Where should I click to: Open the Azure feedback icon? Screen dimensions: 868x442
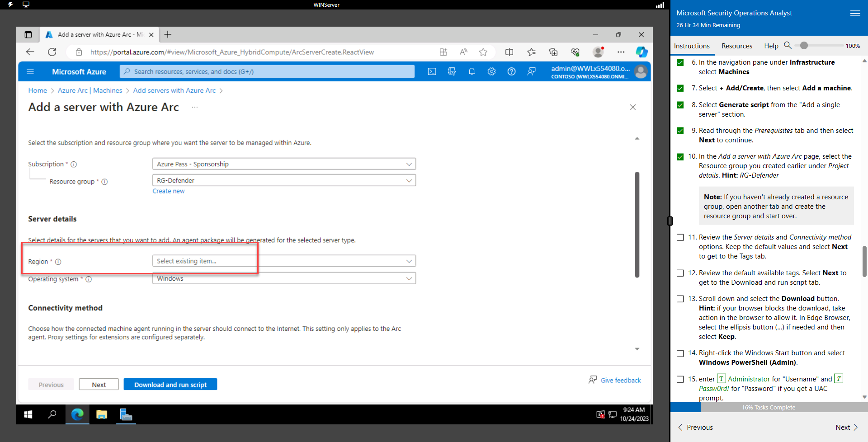(531, 71)
